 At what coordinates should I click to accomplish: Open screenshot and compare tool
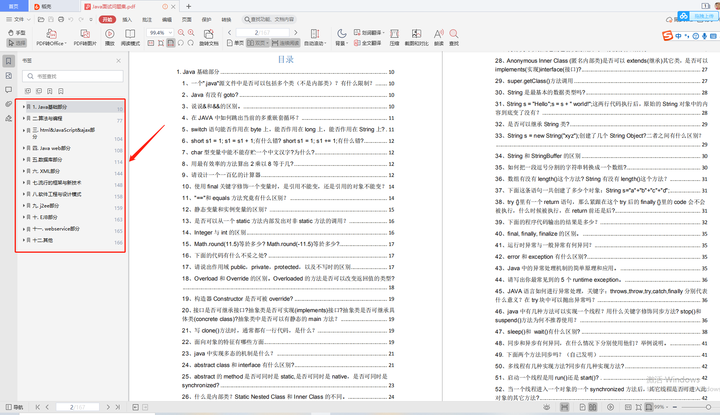416,37
